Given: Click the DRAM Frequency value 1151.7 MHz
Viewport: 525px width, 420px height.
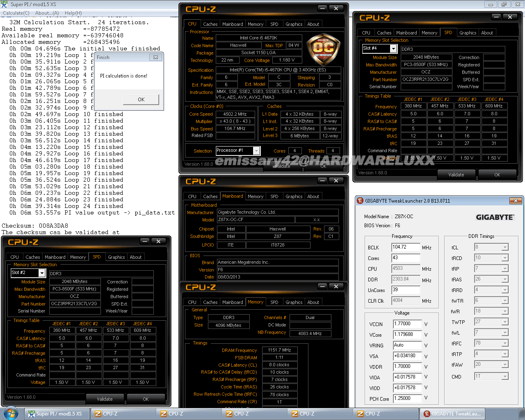Looking at the screenshot, I should coord(279,350).
